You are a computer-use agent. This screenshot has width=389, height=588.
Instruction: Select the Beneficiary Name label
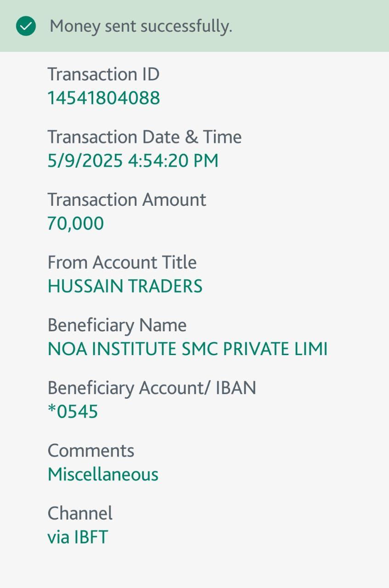pos(117,325)
